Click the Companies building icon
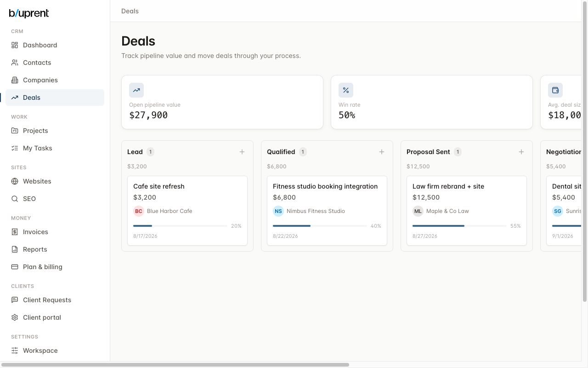Viewport: 588px width, 368px height. pos(15,80)
